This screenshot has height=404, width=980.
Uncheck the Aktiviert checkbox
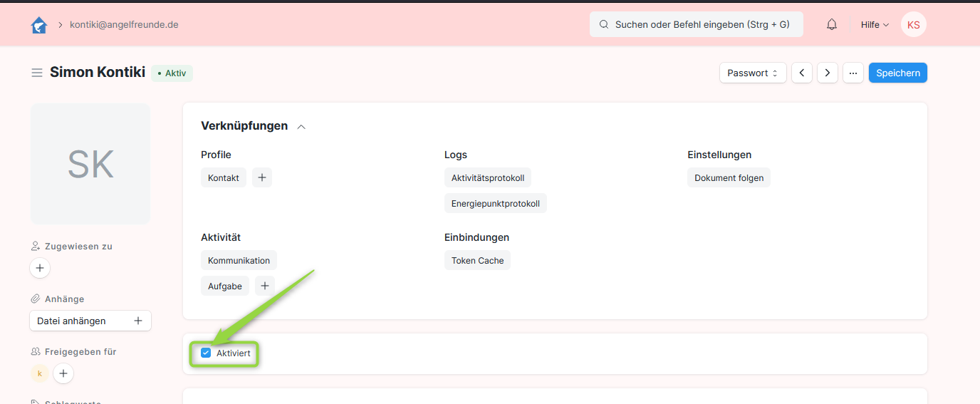(x=206, y=353)
